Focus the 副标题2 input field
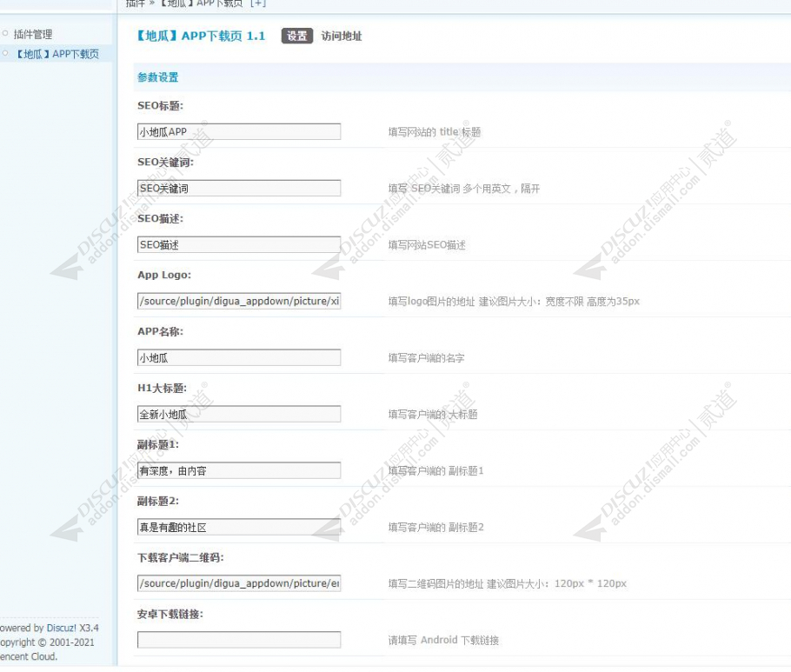The image size is (791, 672). (239, 527)
